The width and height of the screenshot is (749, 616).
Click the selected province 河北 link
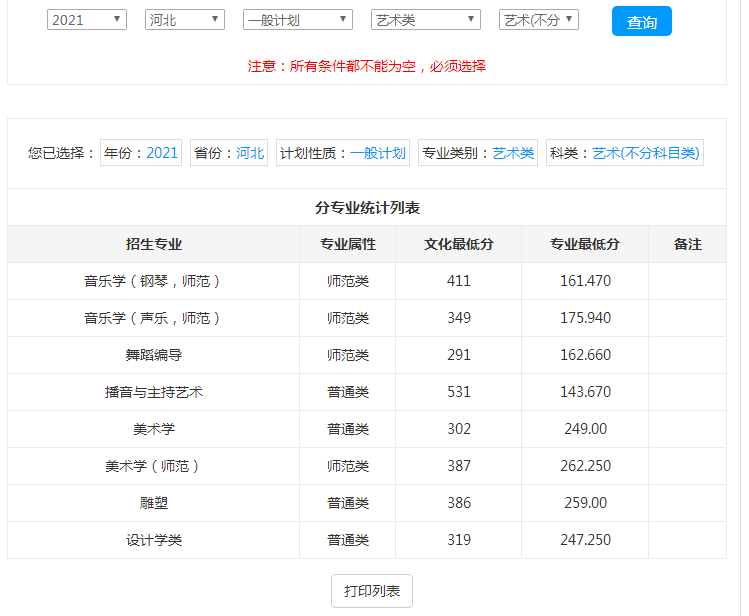(x=250, y=153)
